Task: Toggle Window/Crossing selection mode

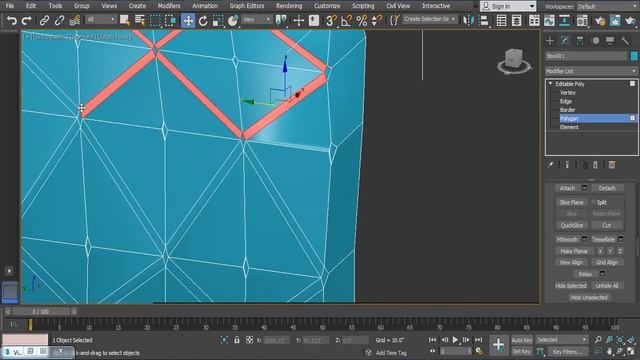Action: coord(171,20)
